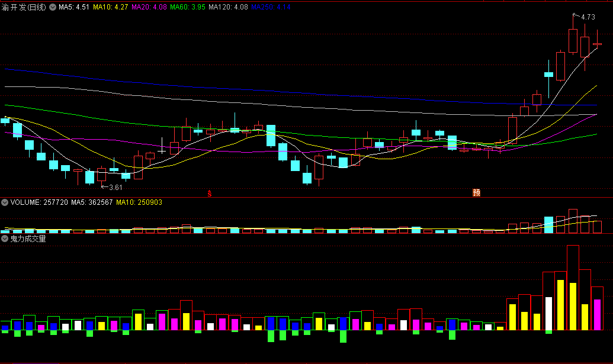Click the VOLUME: 257720 value

tap(39, 202)
